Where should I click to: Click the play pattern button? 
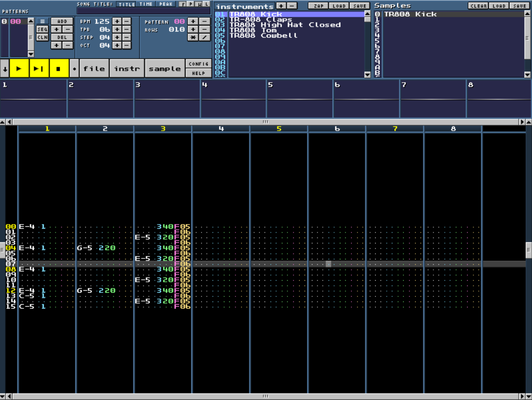pyautogui.click(x=39, y=69)
